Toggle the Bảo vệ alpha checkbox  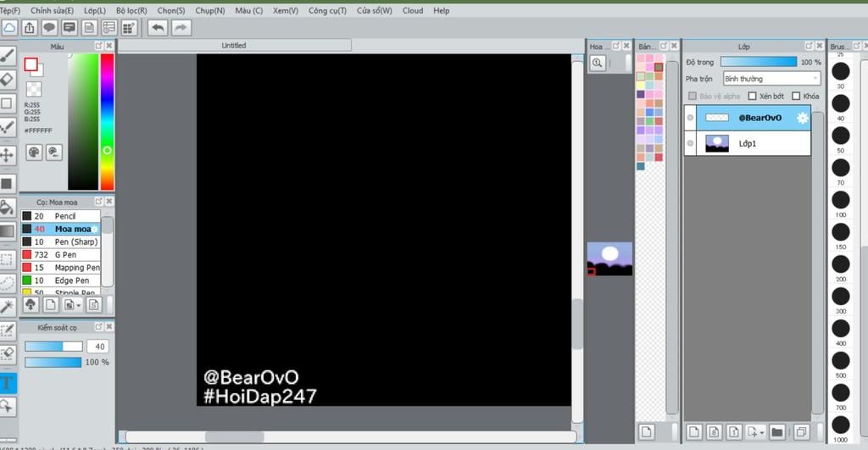692,97
